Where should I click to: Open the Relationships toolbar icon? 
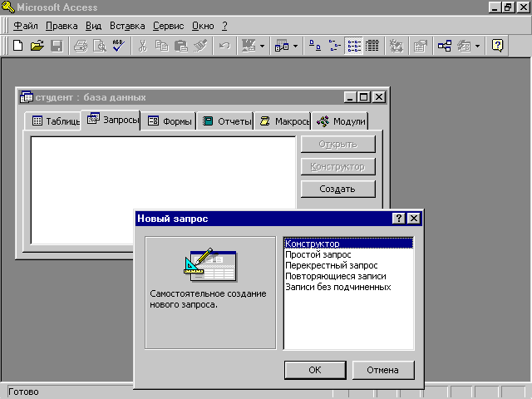pos(445,46)
